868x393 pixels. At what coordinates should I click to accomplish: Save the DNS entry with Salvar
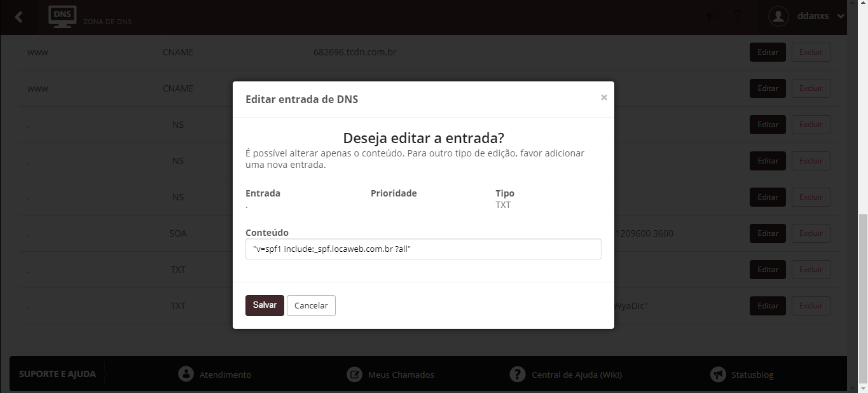(265, 305)
